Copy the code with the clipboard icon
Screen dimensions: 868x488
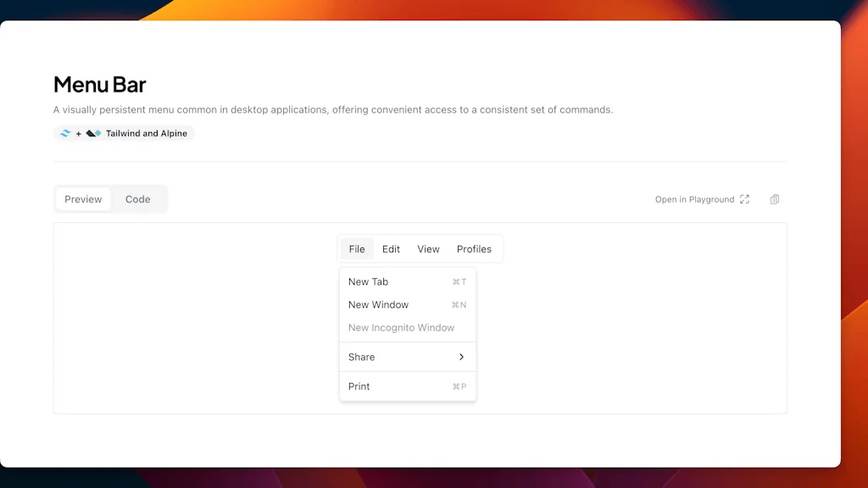pyautogui.click(x=774, y=200)
